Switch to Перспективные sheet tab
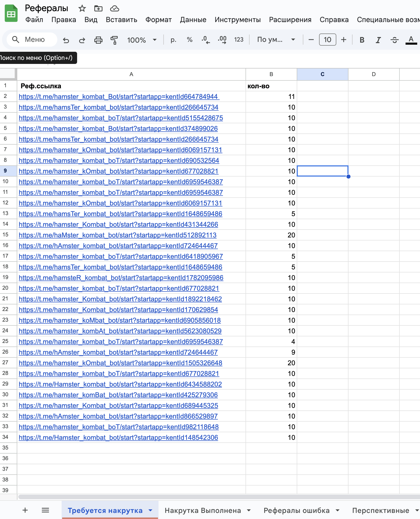Image resolution: width=420 pixels, height=519 pixels. coord(381,510)
